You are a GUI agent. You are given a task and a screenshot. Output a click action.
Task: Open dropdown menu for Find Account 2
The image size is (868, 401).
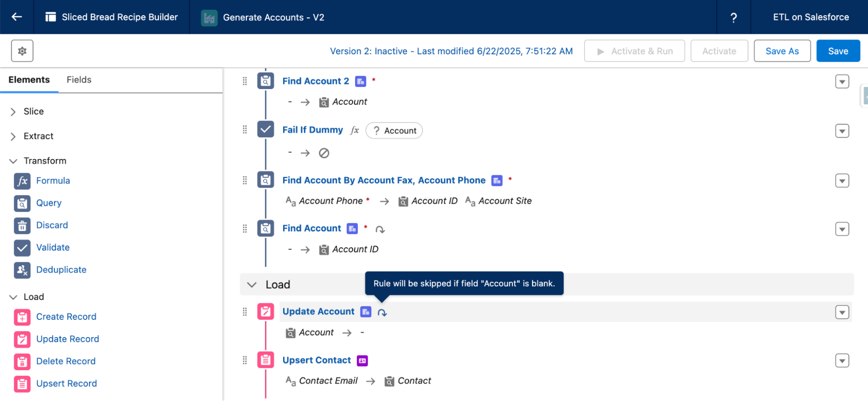842,82
